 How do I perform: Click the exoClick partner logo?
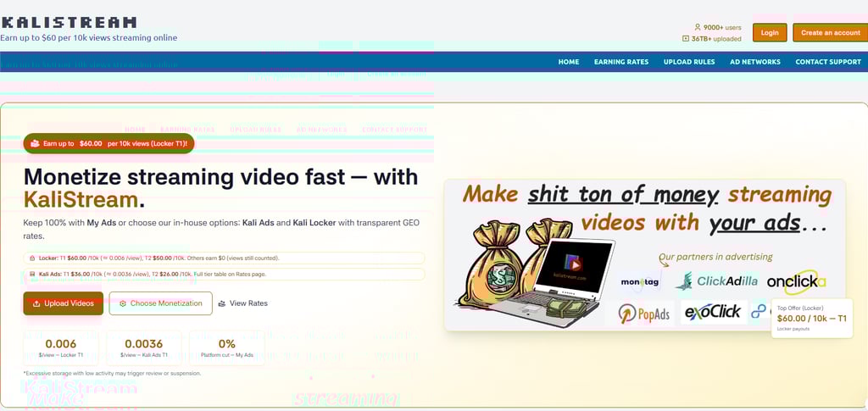click(714, 312)
